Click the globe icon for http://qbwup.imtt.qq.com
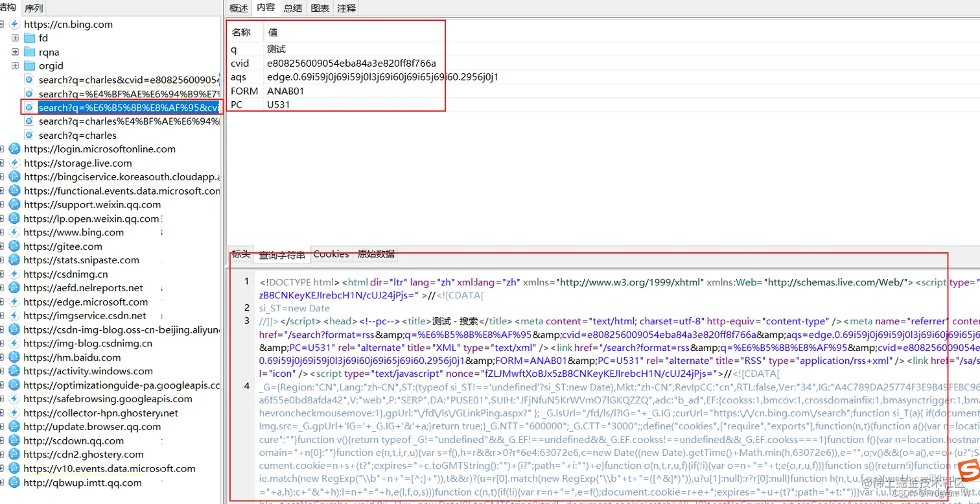This screenshot has width=980, height=504. (x=14, y=483)
